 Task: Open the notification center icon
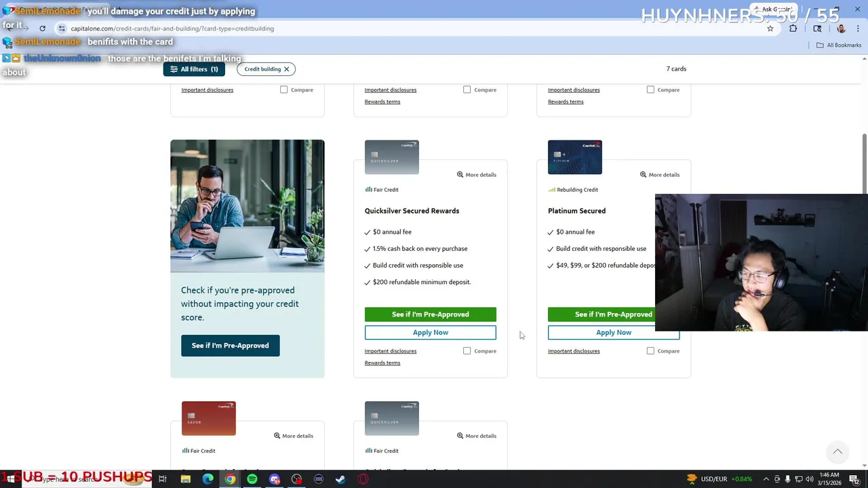[854, 479]
